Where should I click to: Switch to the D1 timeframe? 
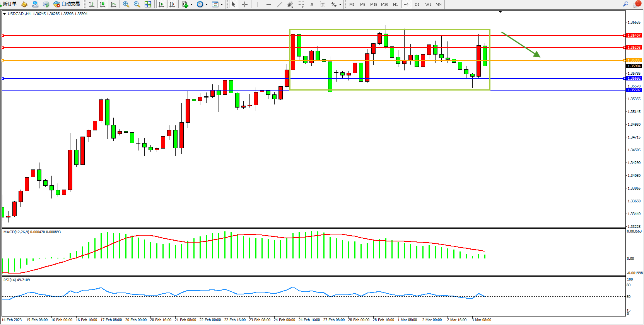(x=417, y=4)
